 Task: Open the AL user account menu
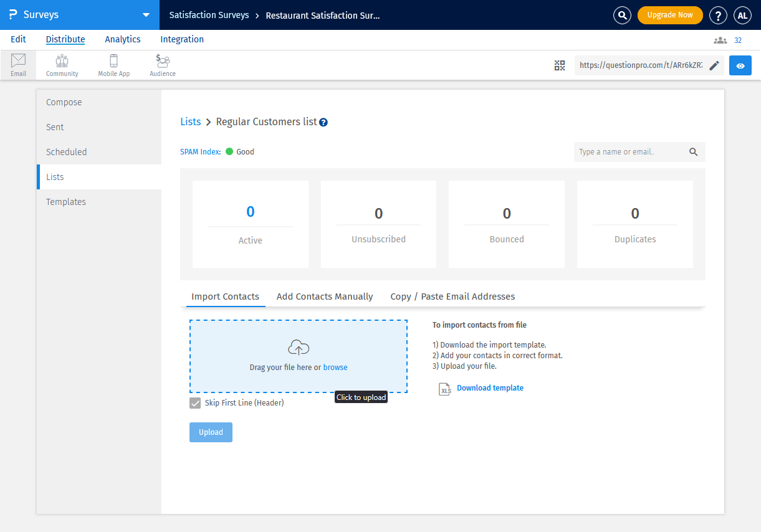pos(742,16)
